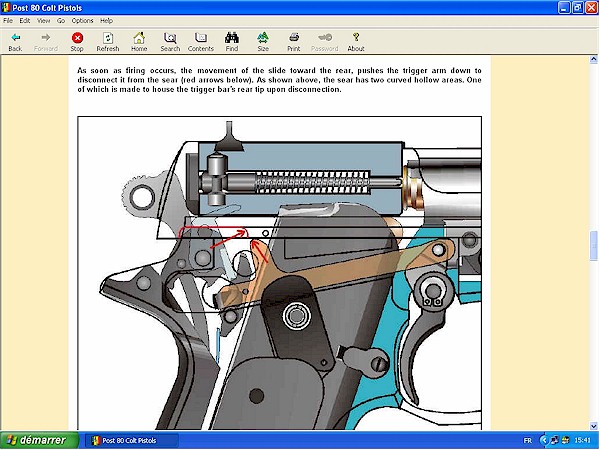Open the Search tool

coord(170,42)
